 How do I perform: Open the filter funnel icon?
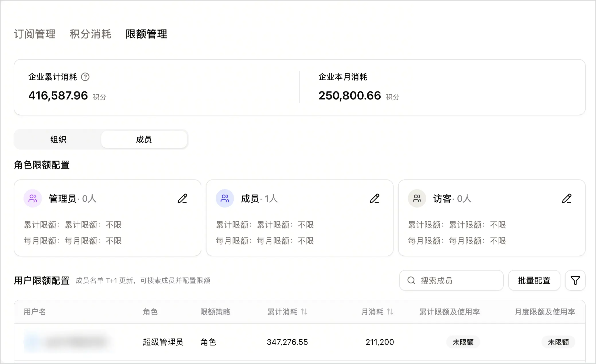575,280
